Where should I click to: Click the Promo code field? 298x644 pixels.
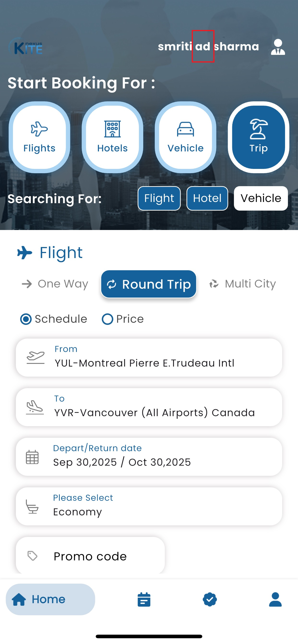pos(90,556)
